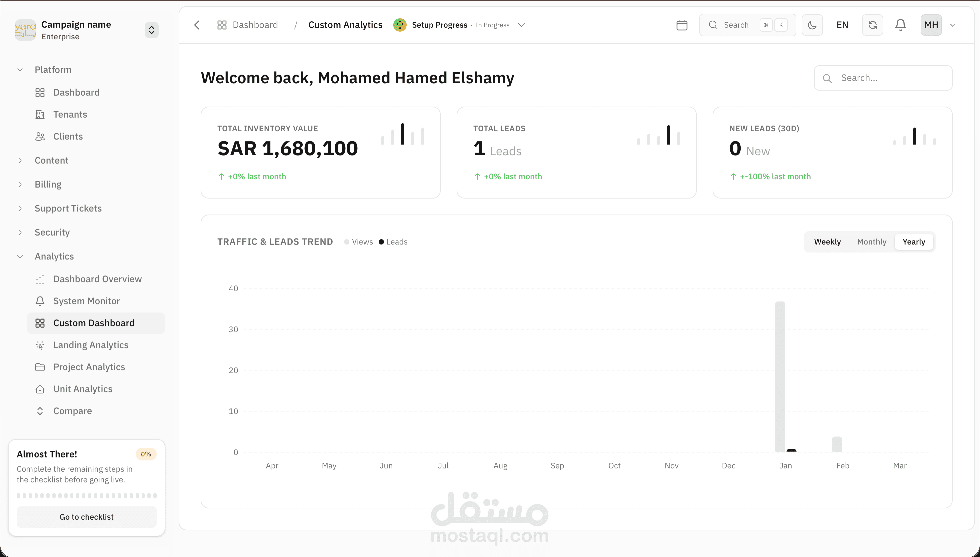
Task: Switch chart to Weekly view
Action: 827,242
